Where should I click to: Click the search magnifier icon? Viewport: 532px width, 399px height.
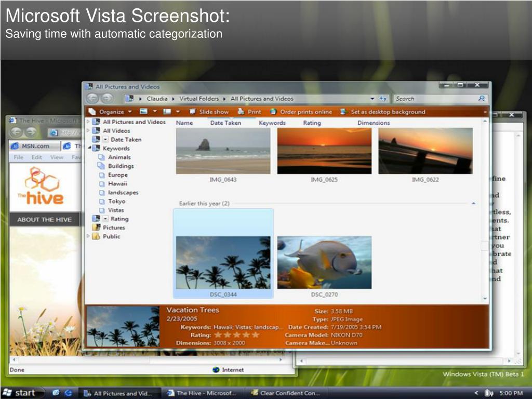coord(482,98)
